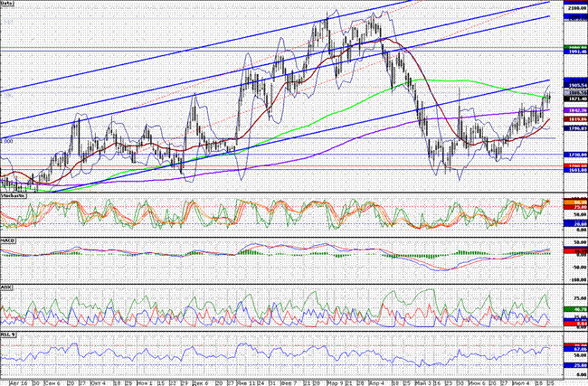Click the ADX panel label
The width and height of the screenshot is (588, 386).
click(x=6, y=287)
